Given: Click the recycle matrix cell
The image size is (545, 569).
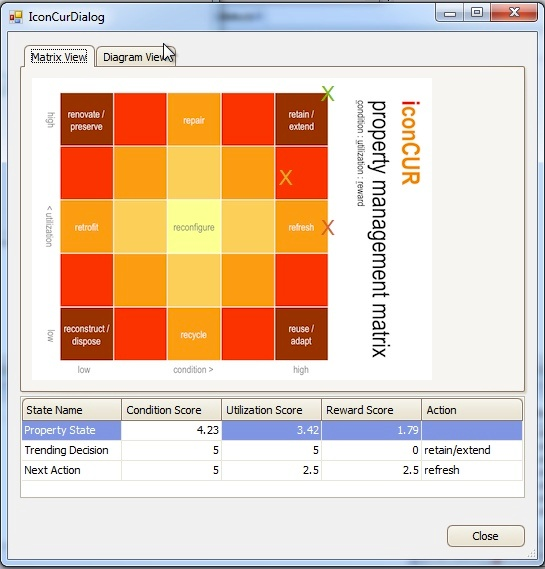Looking at the screenshot, I should click(194, 334).
